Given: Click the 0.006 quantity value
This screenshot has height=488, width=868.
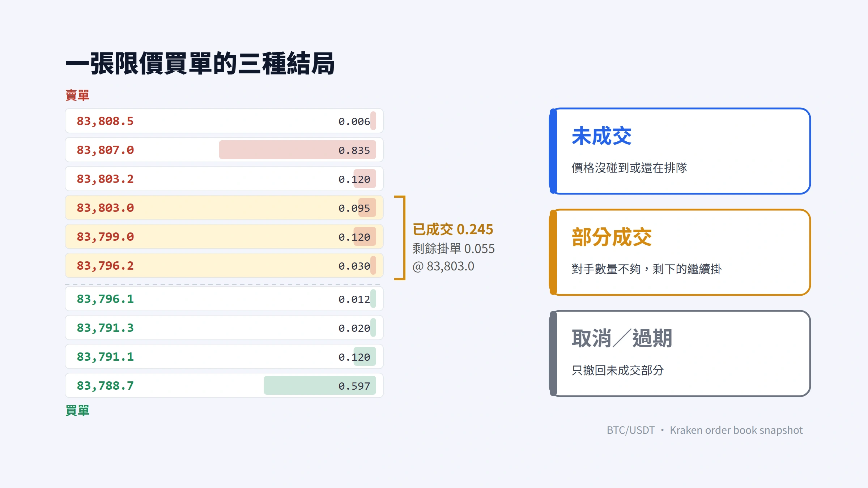Looking at the screenshot, I should pyautogui.click(x=354, y=121).
